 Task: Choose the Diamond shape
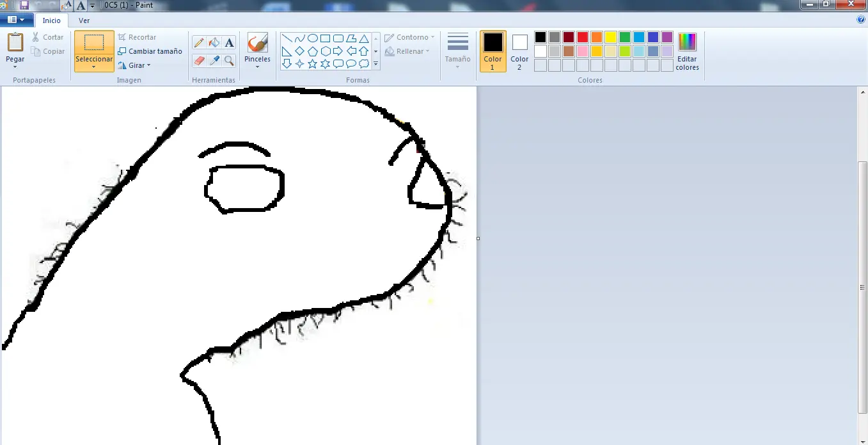299,51
